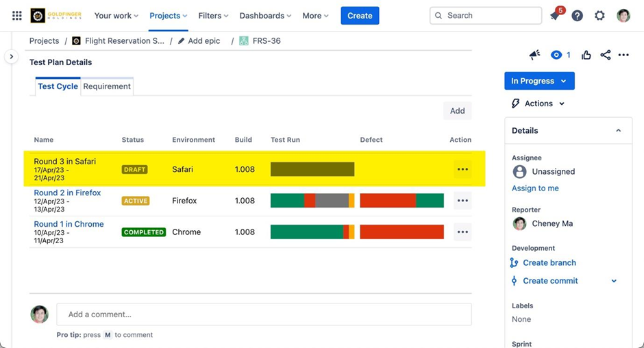
Task: Open the issue more actions ellipsis
Action: point(623,55)
